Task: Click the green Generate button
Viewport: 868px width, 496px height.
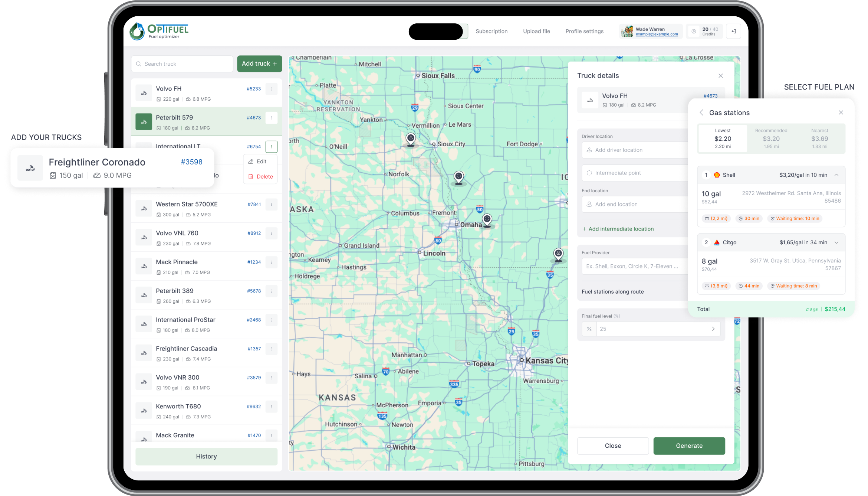Action: [x=689, y=446]
